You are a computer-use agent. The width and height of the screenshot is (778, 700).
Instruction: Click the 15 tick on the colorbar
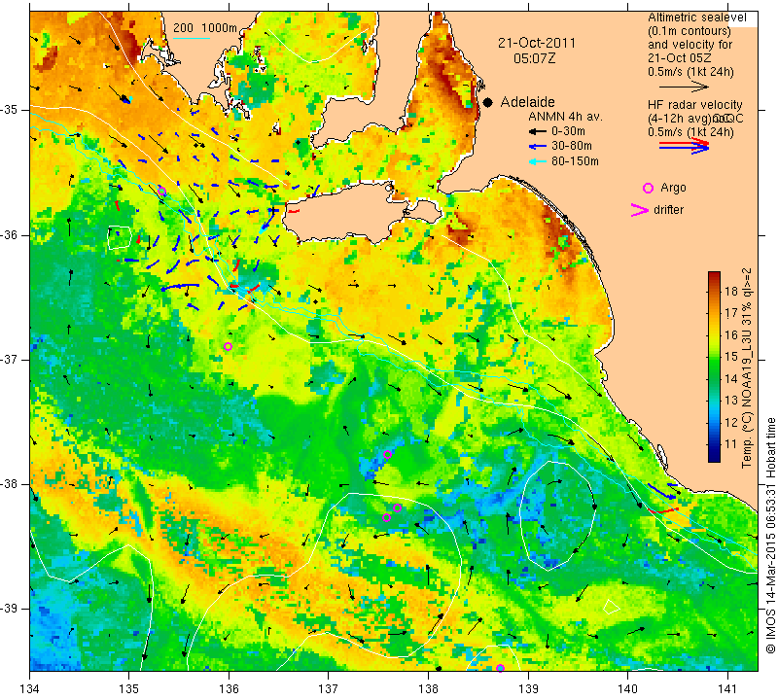(731, 357)
